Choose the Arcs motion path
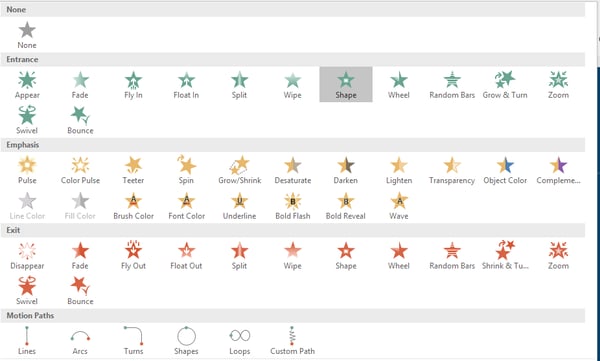 [80, 340]
